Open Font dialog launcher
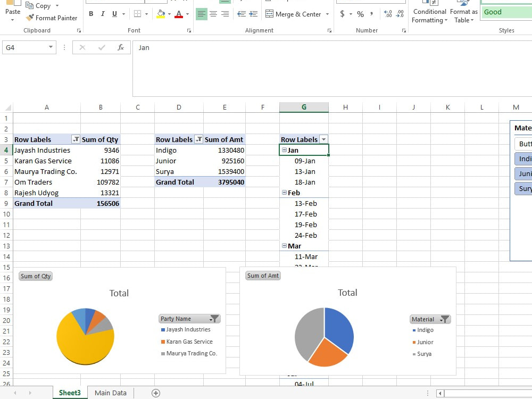 (189, 30)
